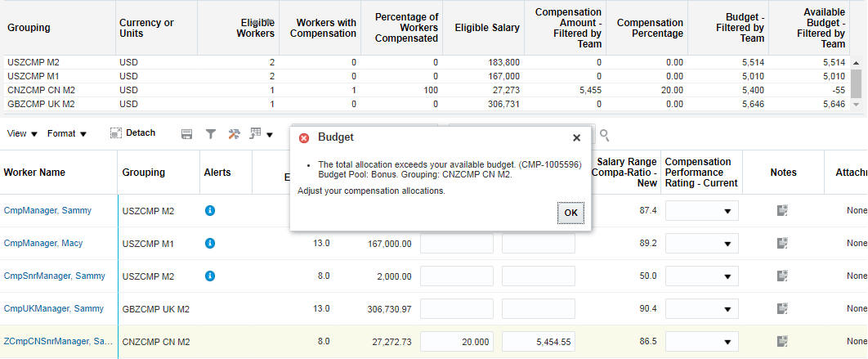The height and width of the screenshot is (359, 868).
Task: Open the Format menu
Action: pos(66,133)
